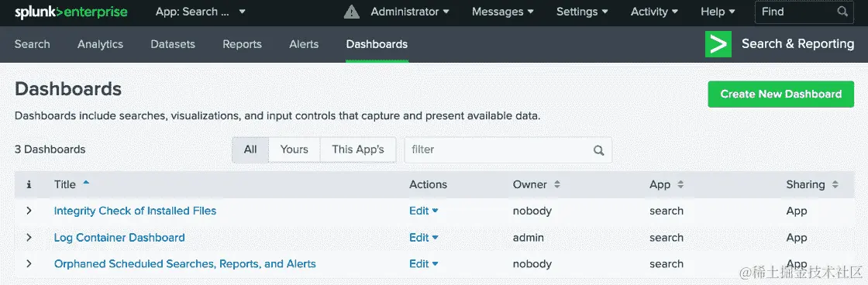Click Create New Dashboard button
Screen dimensions: 868x285
pos(780,94)
